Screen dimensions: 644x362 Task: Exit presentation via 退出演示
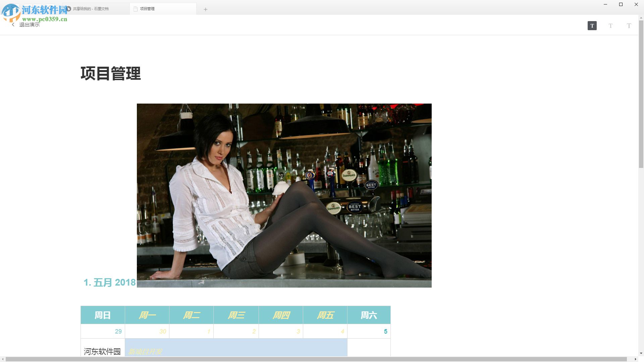pyautogui.click(x=29, y=24)
